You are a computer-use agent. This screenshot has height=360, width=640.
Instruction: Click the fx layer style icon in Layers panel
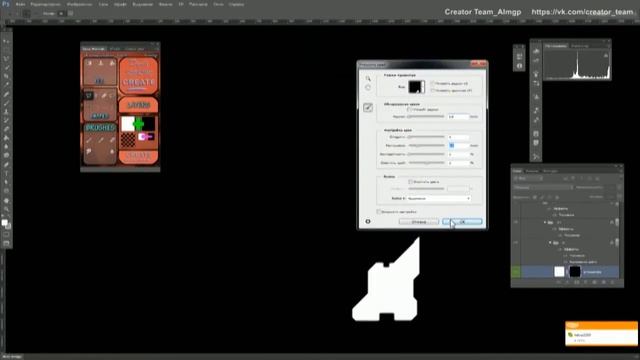(x=567, y=282)
